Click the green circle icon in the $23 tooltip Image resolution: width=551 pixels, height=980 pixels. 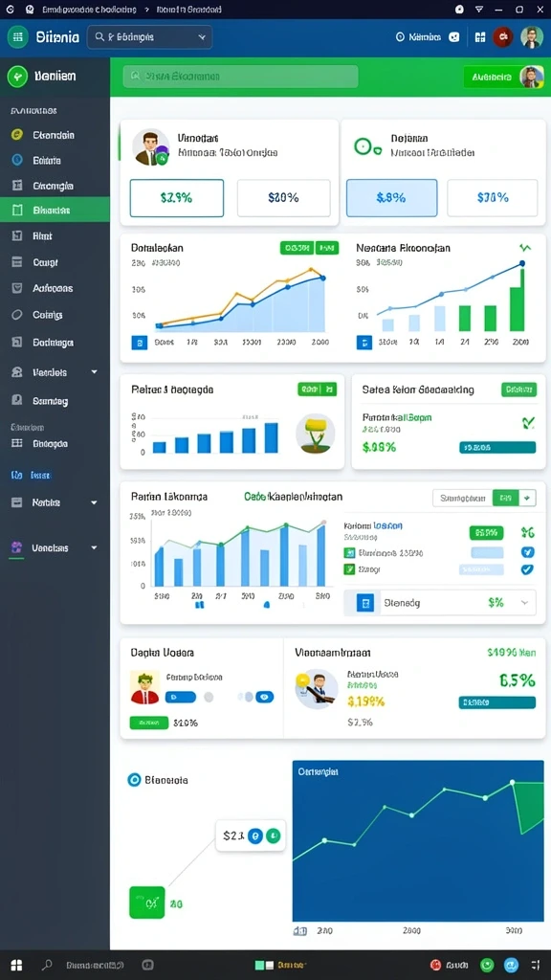coord(274,835)
